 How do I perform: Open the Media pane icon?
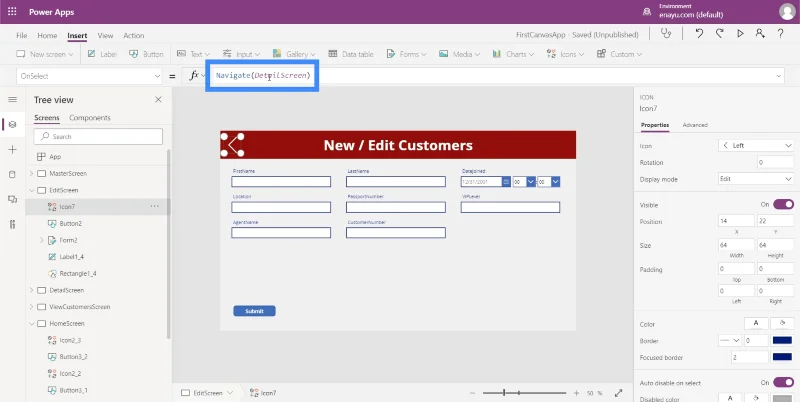13,199
